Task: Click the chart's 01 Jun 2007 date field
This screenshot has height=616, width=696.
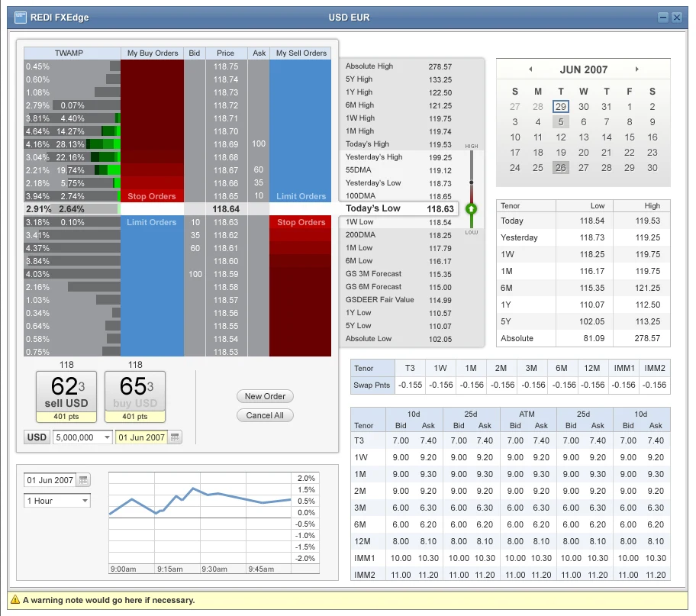Action: pos(50,479)
